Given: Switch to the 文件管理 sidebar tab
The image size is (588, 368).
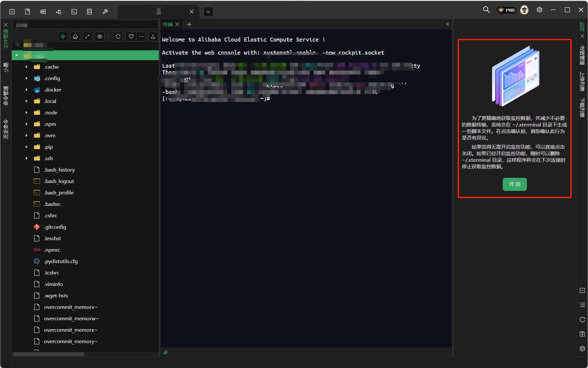Looking at the screenshot, I should 6,39.
